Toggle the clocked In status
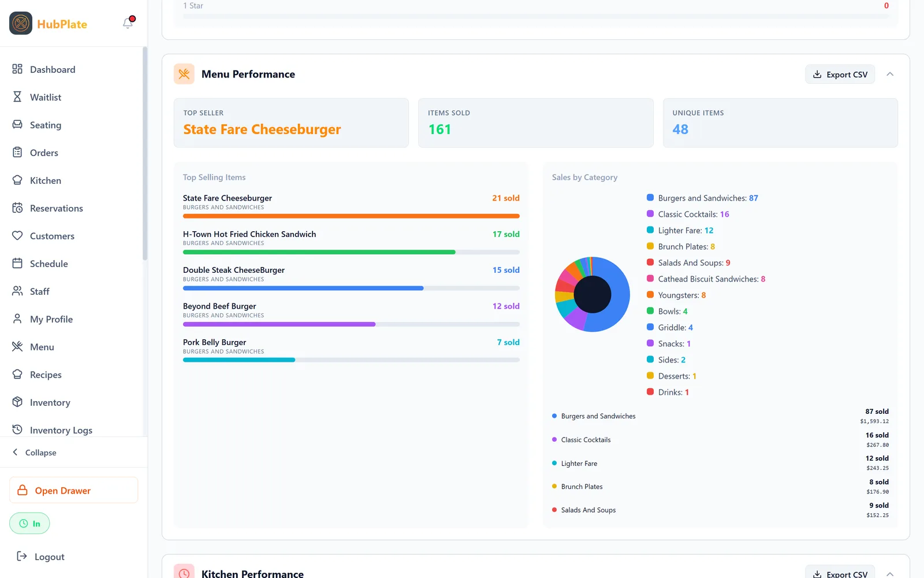The width and height of the screenshot is (924, 578). click(x=29, y=524)
